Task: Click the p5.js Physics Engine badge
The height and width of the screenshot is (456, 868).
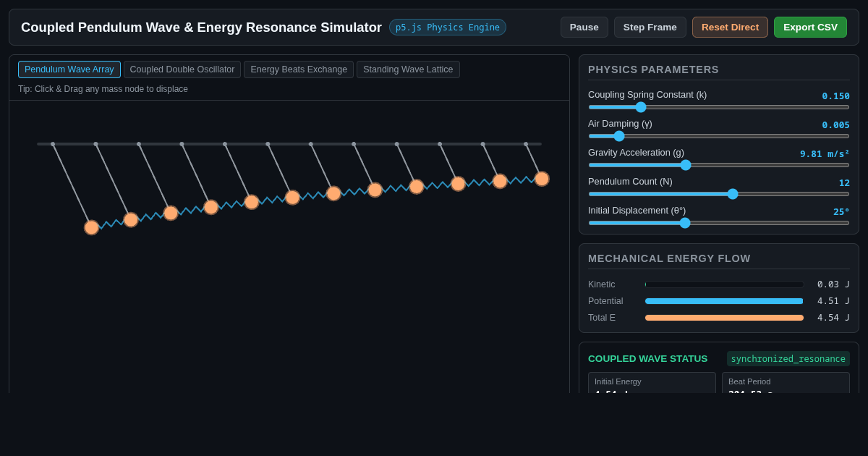Action: [448, 28]
